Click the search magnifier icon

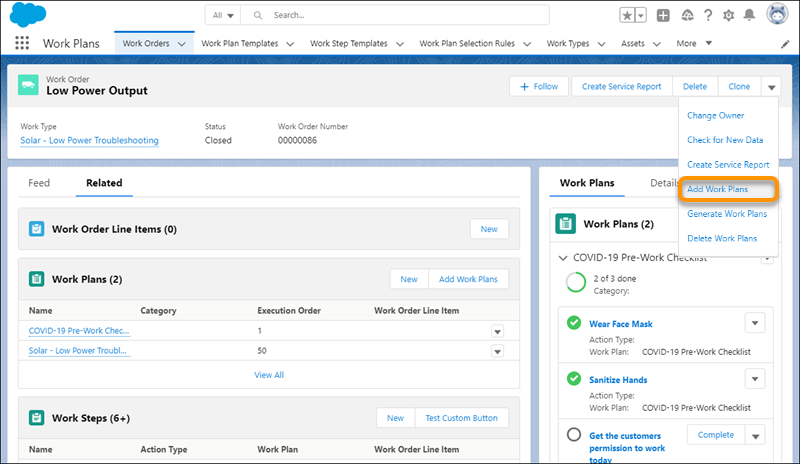pyautogui.click(x=258, y=15)
